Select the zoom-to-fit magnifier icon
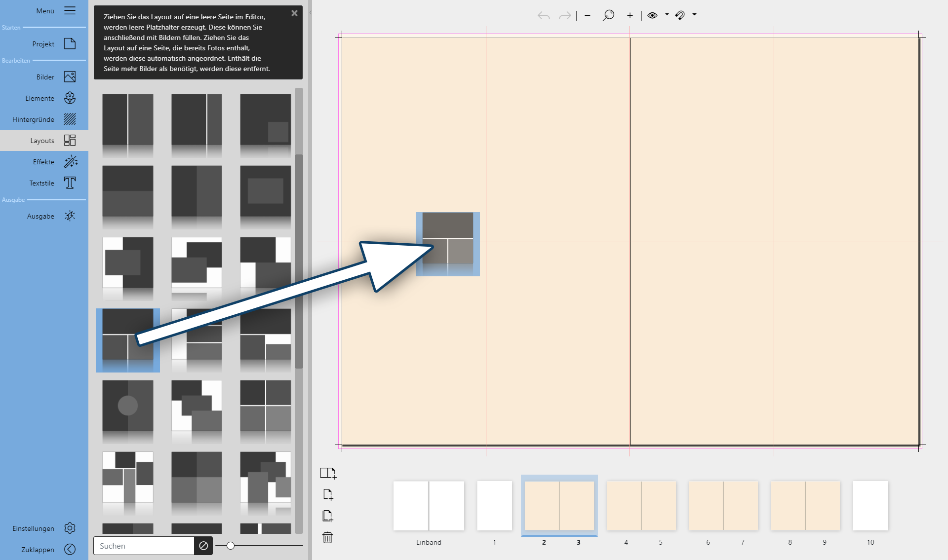 609,15
